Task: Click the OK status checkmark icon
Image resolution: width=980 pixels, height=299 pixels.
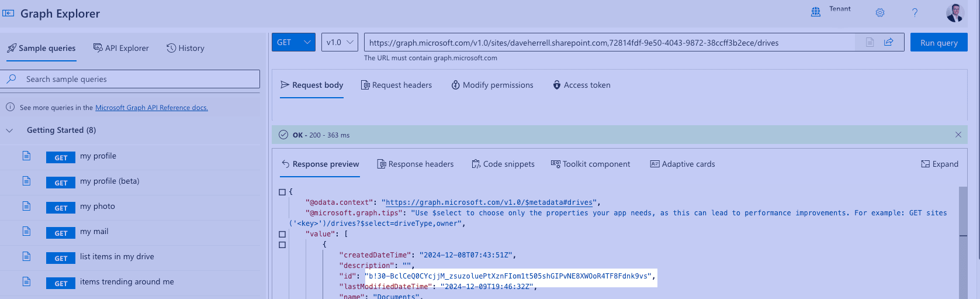Action: (283, 135)
